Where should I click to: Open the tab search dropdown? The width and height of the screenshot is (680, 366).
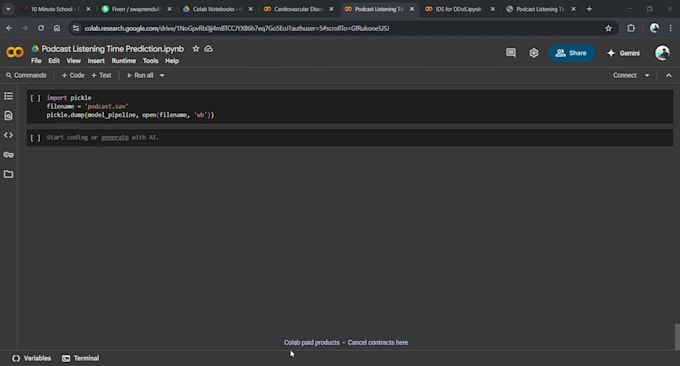point(8,9)
